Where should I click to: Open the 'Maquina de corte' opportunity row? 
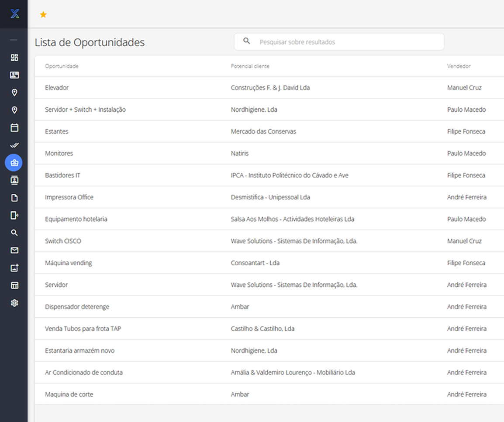coord(69,395)
